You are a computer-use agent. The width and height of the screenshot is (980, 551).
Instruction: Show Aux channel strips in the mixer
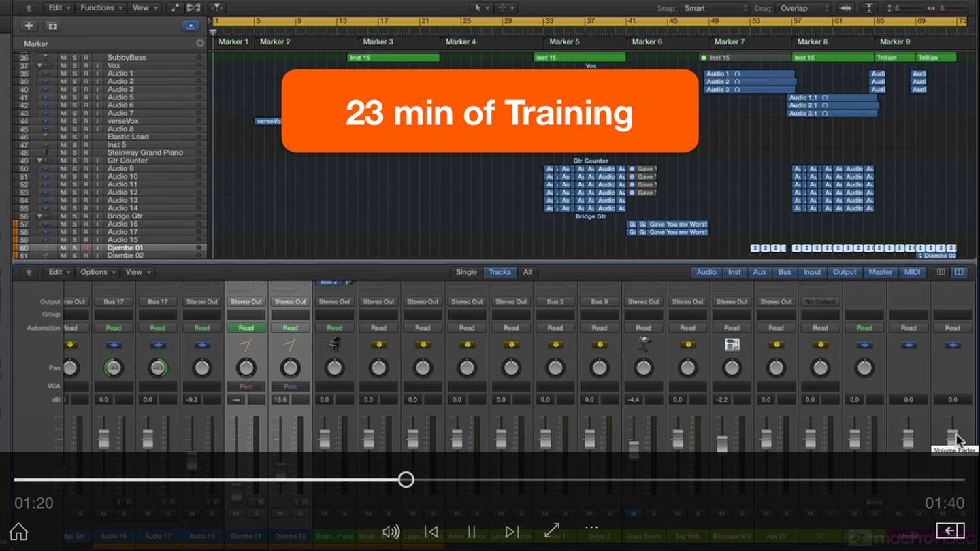click(759, 272)
